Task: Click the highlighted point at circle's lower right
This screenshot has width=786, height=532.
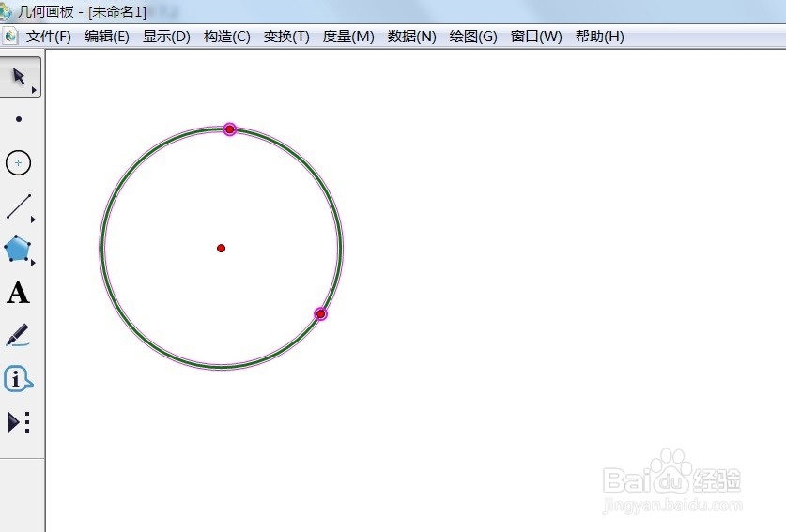Action: [321, 314]
